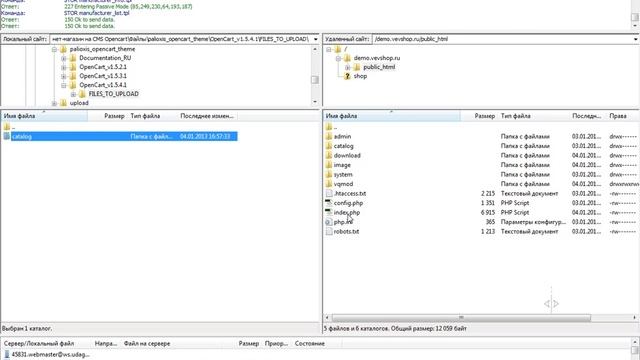This screenshot has height=360, width=640.
Task: Click the '1 213' size of robots.txt
Action: click(488, 231)
